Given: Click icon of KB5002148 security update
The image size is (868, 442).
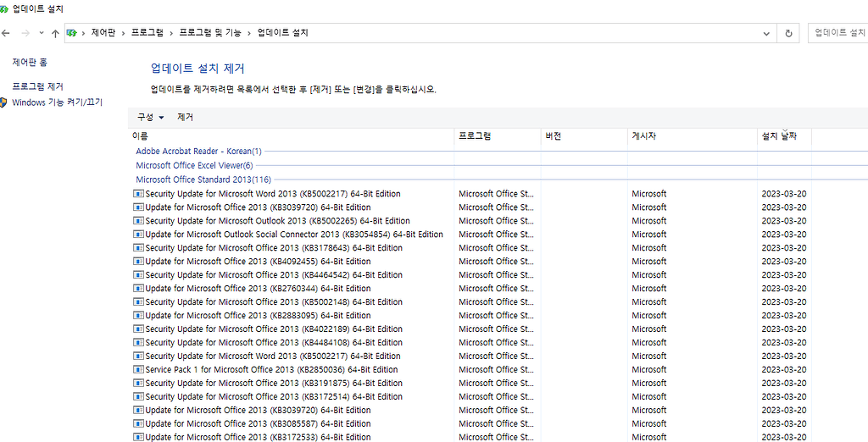Looking at the screenshot, I should pos(138,302).
